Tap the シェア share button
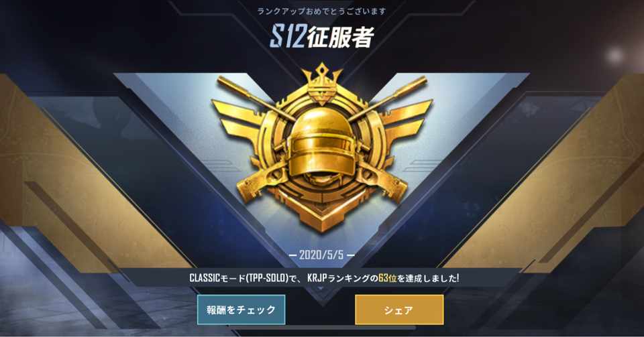Image resolution: width=644 pixels, height=337 pixels. pos(399,310)
